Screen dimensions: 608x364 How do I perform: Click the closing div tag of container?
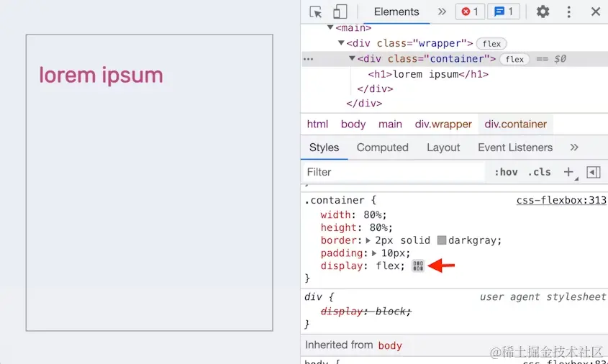click(375, 88)
